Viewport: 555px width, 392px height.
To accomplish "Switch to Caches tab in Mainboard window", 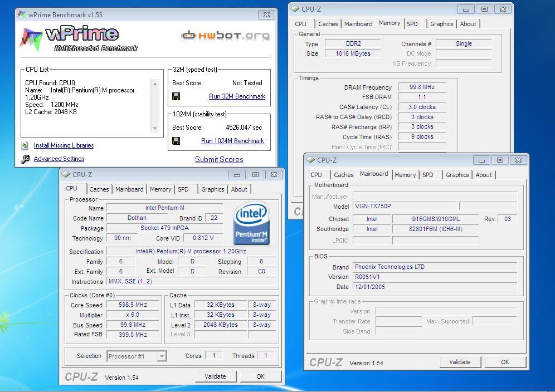I will coord(344,175).
